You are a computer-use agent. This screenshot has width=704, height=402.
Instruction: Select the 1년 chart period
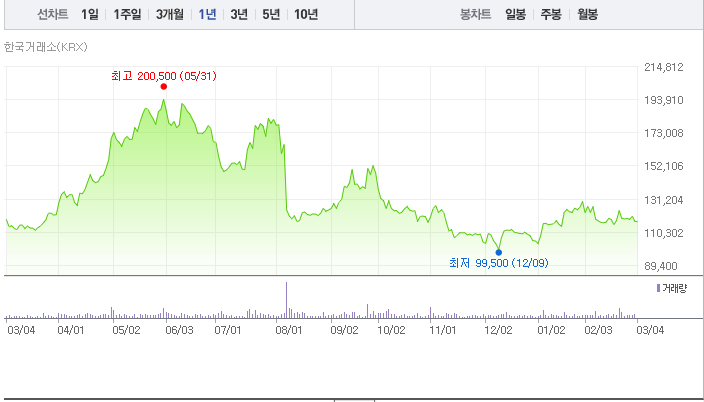tap(207, 14)
